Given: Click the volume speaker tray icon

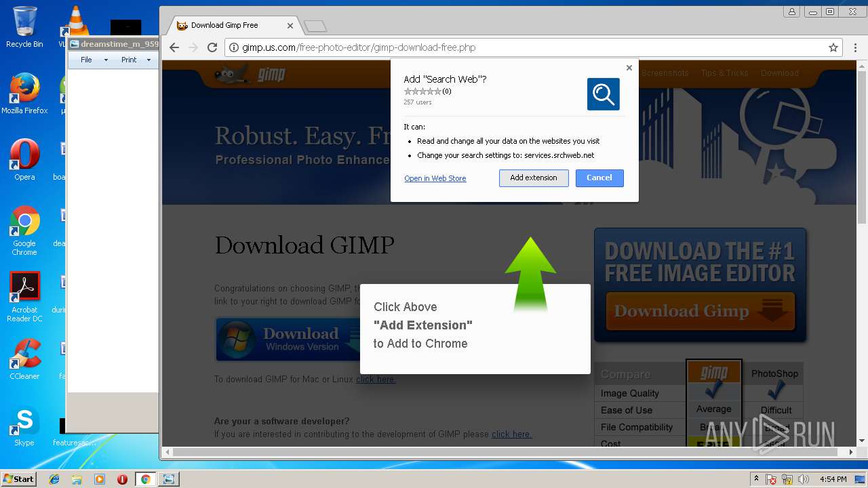Looking at the screenshot, I should [804, 479].
